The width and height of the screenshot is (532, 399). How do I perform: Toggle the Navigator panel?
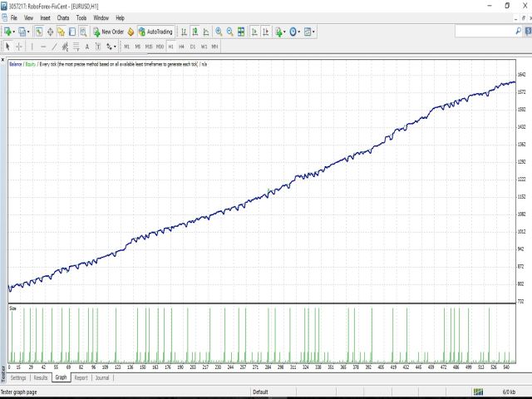coord(61,32)
